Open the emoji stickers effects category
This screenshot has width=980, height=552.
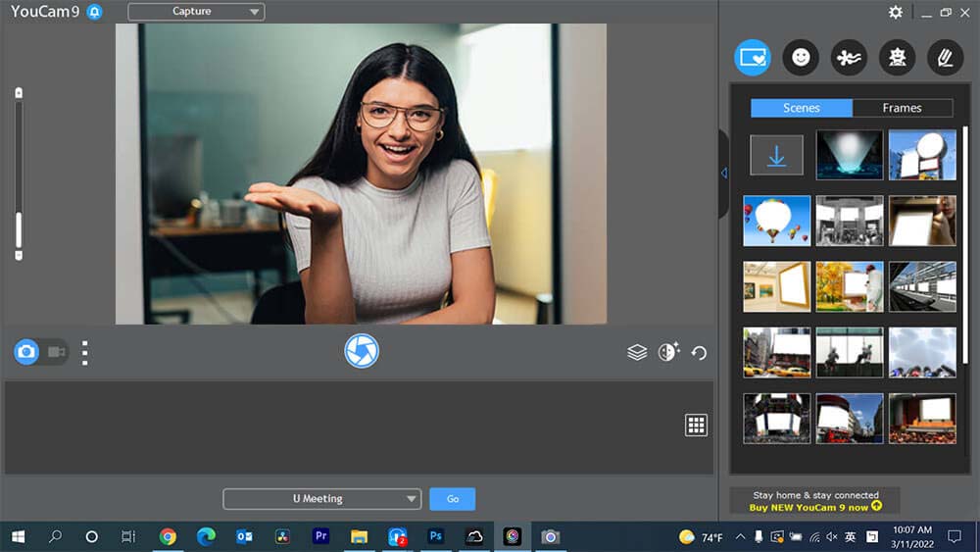click(801, 58)
